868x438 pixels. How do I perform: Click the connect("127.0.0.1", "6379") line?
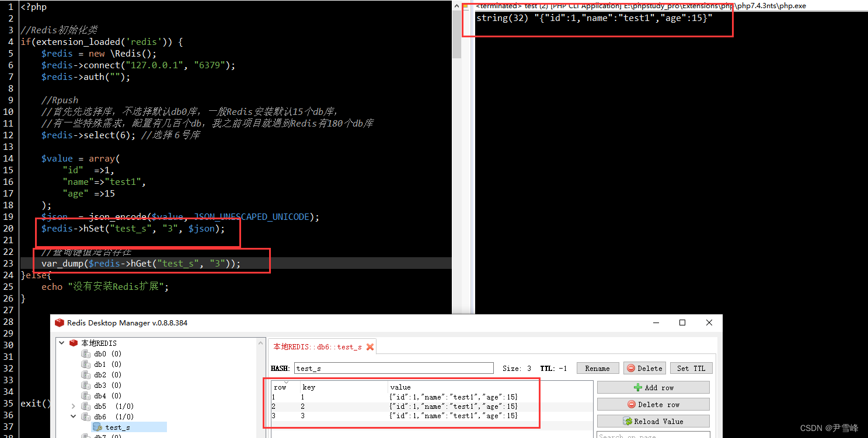(138, 65)
